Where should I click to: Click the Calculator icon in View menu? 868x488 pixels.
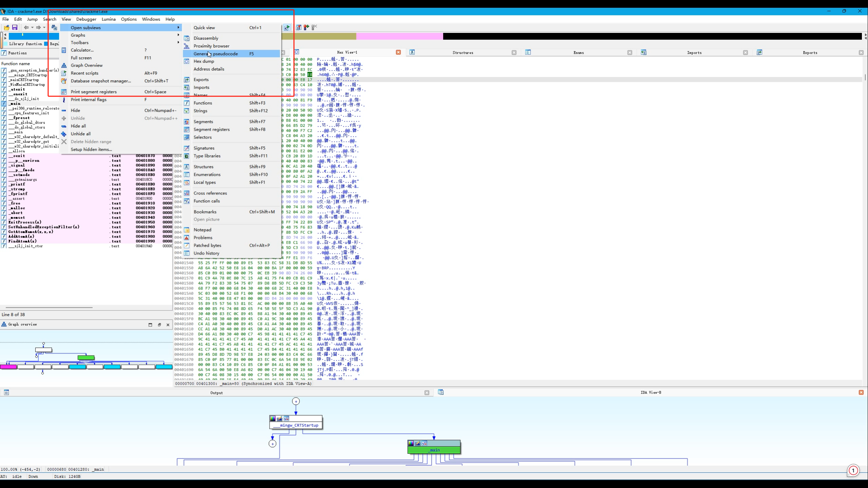pyautogui.click(x=64, y=50)
